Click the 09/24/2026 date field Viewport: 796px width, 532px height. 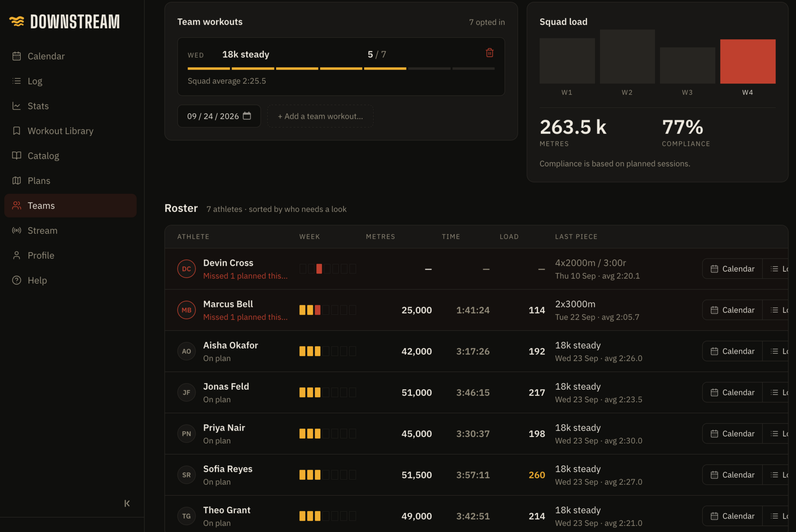pyautogui.click(x=219, y=116)
